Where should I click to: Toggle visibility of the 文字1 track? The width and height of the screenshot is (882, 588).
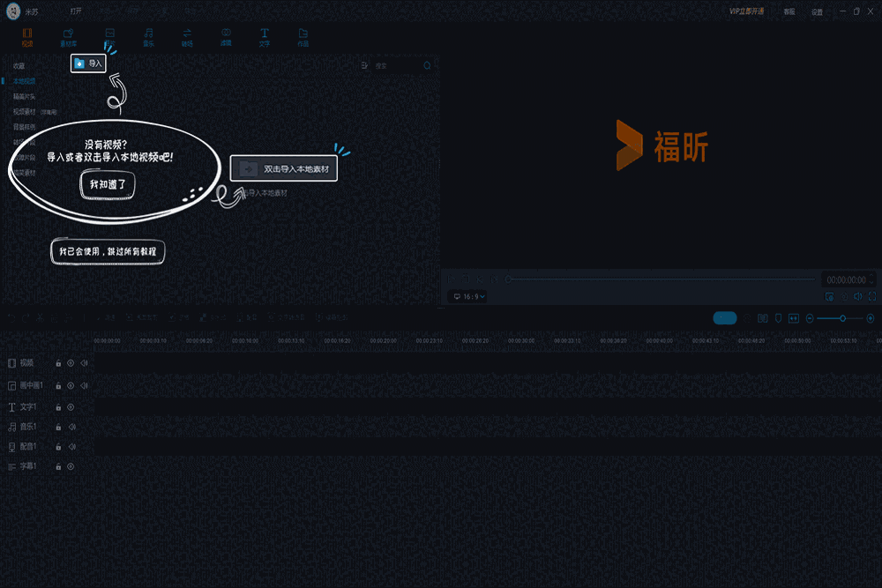click(71, 407)
